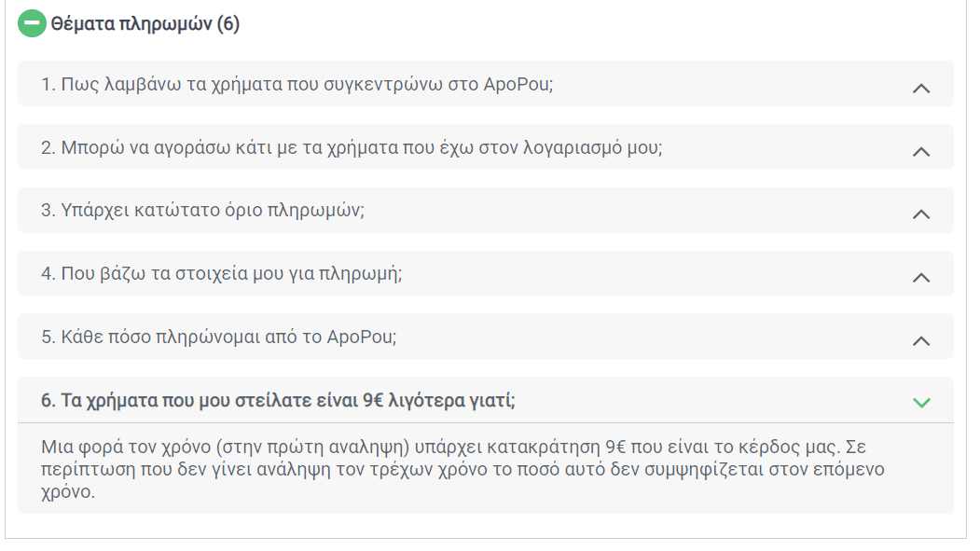Click the chevron beside question 5
The height and width of the screenshot is (551, 980).
pyautogui.click(x=920, y=340)
